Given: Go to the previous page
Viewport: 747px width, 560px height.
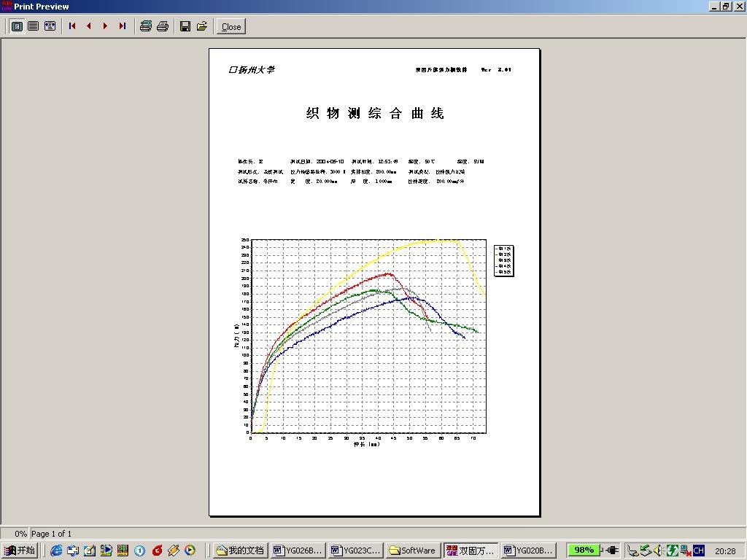Looking at the screenshot, I should coord(89,26).
